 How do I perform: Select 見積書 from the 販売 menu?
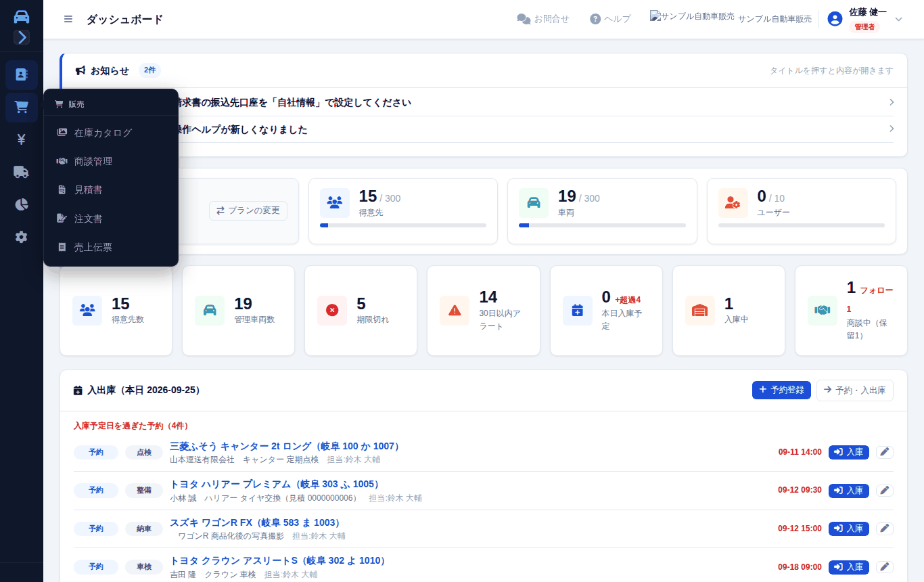pyautogui.click(x=111, y=190)
